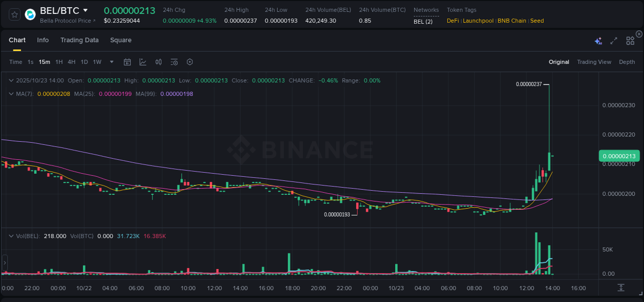
Task: Open the Trading Data tab
Action: click(x=79, y=40)
